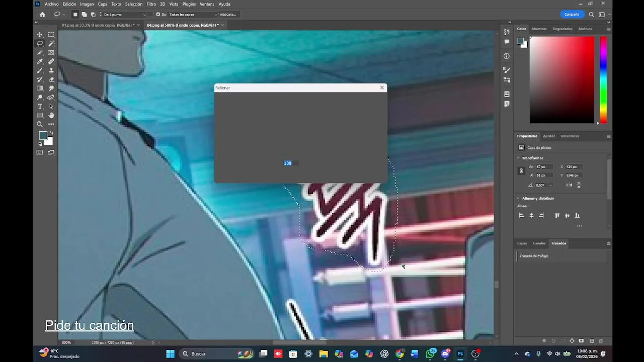The image size is (644, 362).
Task: Switch to the Canales tab
Action: click(539, 243)
